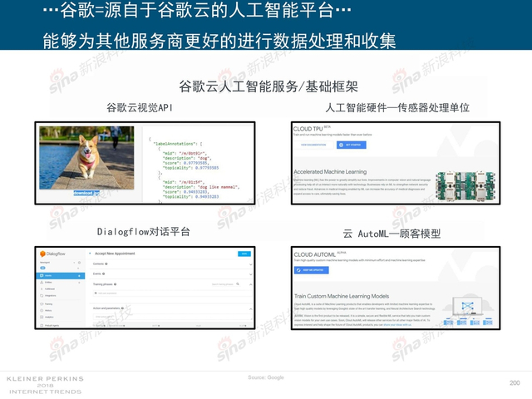Click the highlighted download link under dog photo
532x399 pixels.
coord(86,193)
